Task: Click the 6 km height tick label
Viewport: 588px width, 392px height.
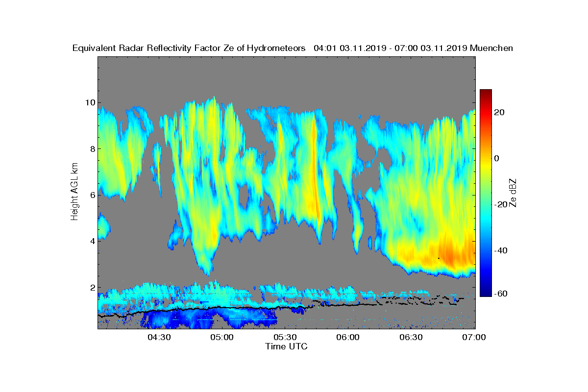Action: click(92, 195)
